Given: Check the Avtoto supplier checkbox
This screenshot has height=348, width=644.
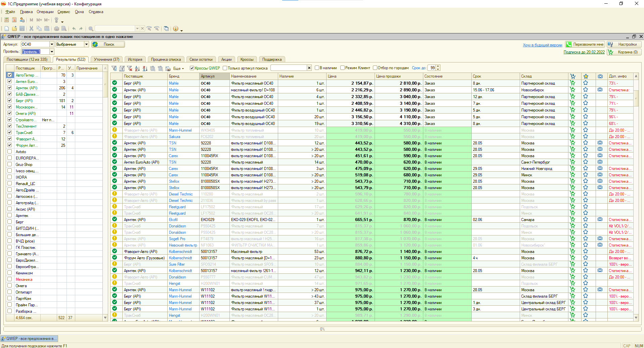Looking at the screenshot, I should [10, 151].
